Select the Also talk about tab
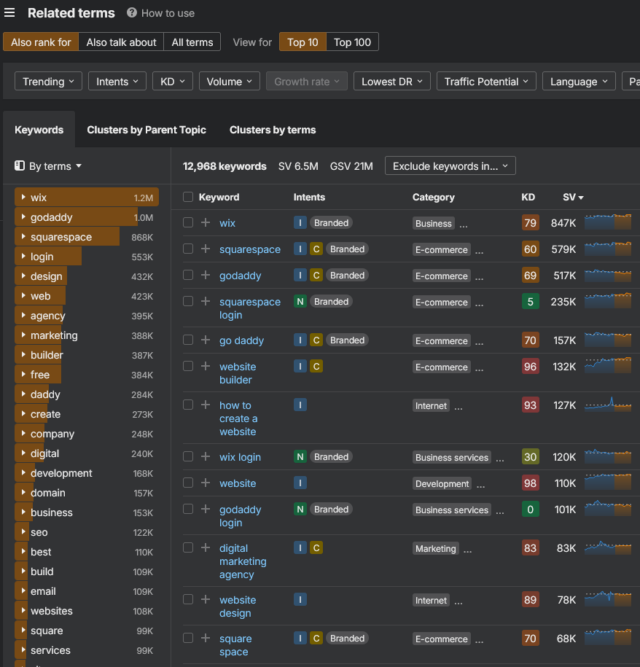The width and height of the screenshot is (640, 667). [121, 42]
